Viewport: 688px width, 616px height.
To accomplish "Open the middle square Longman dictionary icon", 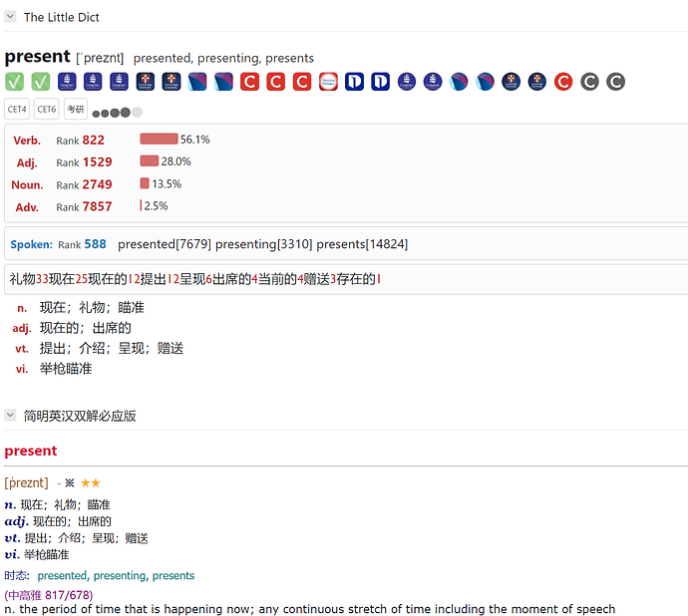I will click(x=93, y=82).
